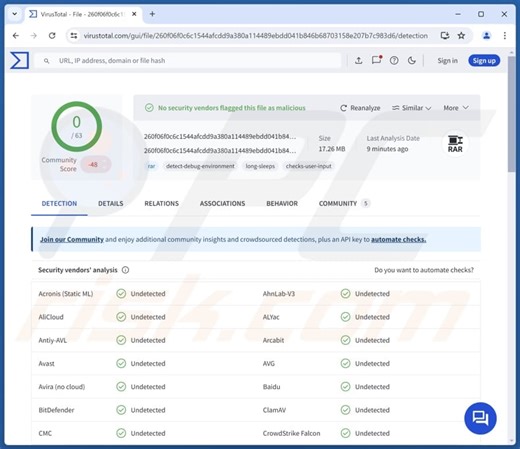Viewport: 520px width, 449px height.
Task: Click the '9 minutes ago' analysis date
Action: point(387,149)
